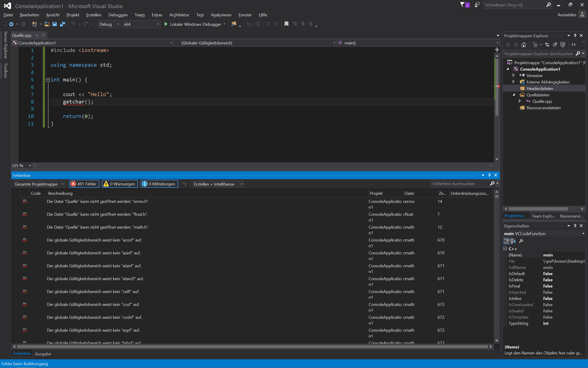Open the (Globaler Gültigkeitsbereich) dropdown
The width and height of the screenshot is (588, 368).
[x=256, y=43]
